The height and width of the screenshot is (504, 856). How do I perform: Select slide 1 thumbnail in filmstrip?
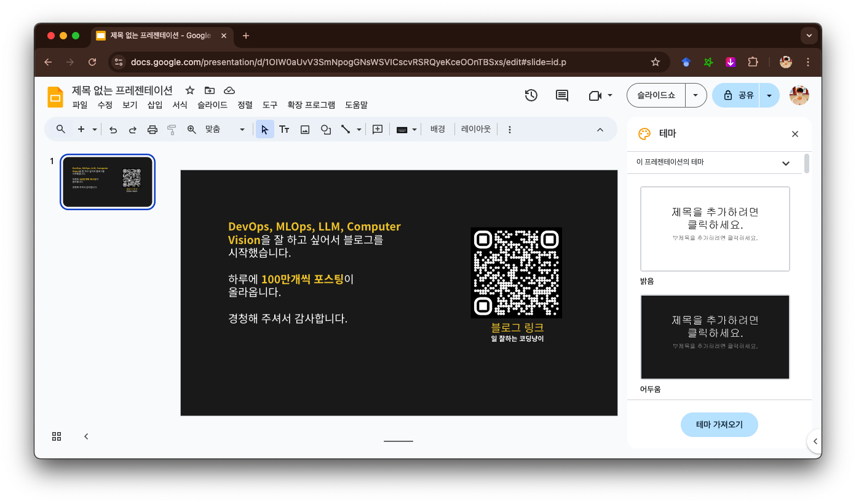tap(108, 182)
